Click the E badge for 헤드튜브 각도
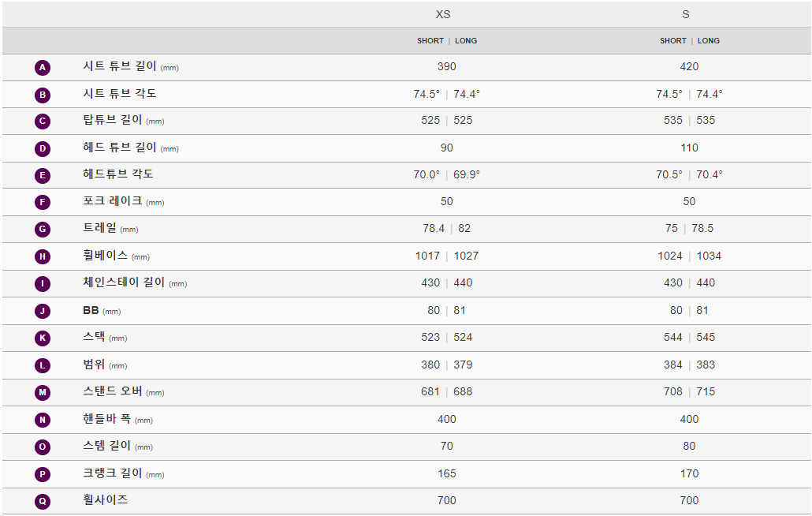This screenshot has width=812, height=516. click(x=43, y=175)
